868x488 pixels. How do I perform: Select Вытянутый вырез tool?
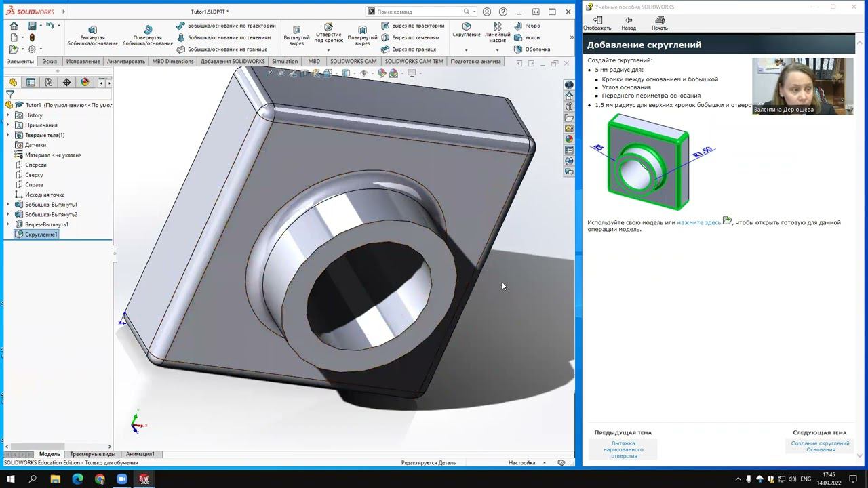(x=296, y=37)
